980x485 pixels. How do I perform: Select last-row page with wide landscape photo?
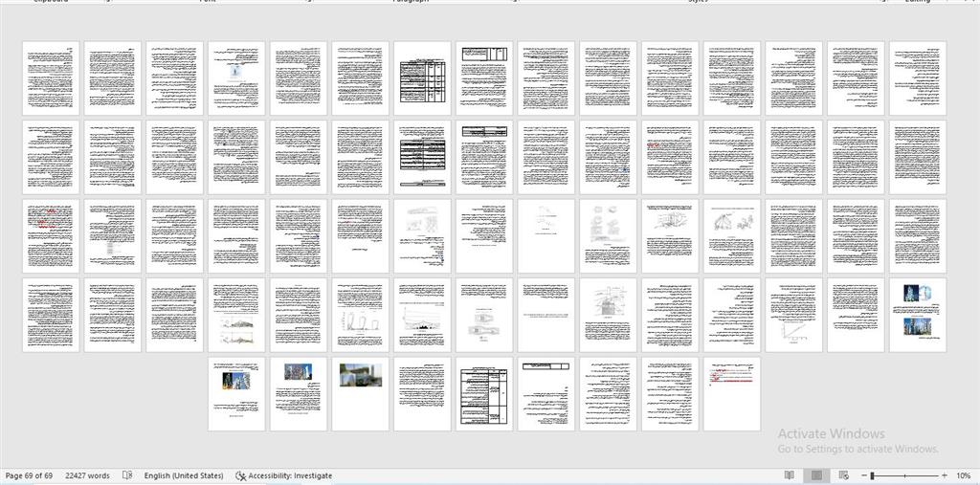[360, 394]
